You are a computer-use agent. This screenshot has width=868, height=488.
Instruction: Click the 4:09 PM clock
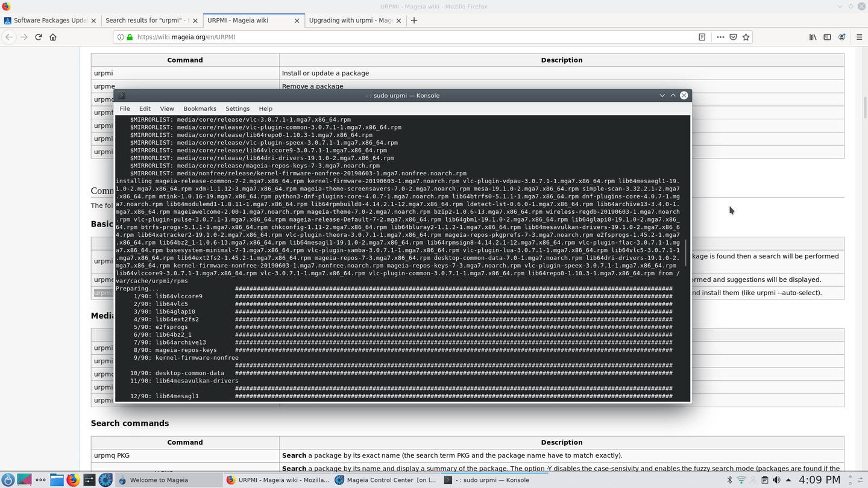(819, 480)
